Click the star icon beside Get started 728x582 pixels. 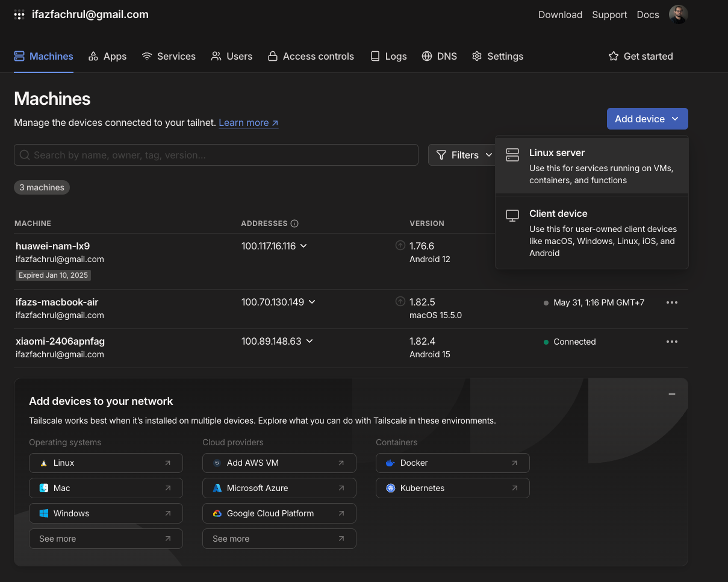tap(614, 56)
